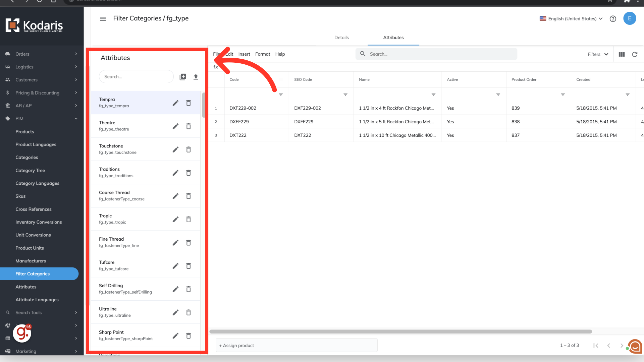Open the user avatar E menu
644x362 pixels.
click(630, 18)
